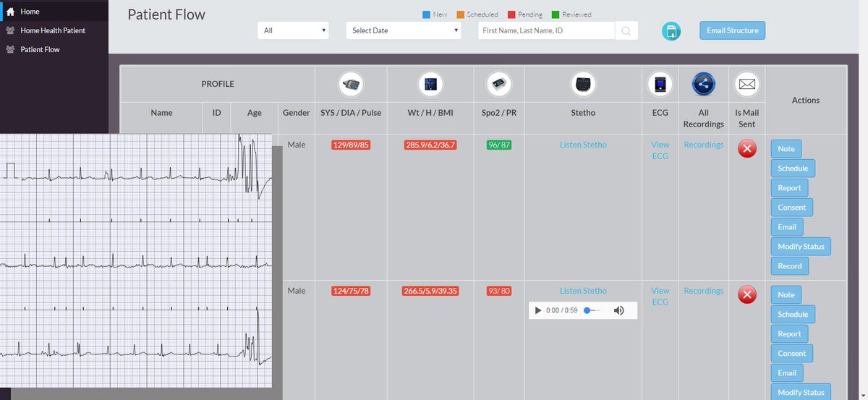Open View ECG for second patient
Screen dimensions: 868x400
pyautogui.click(x=660, y=297)
